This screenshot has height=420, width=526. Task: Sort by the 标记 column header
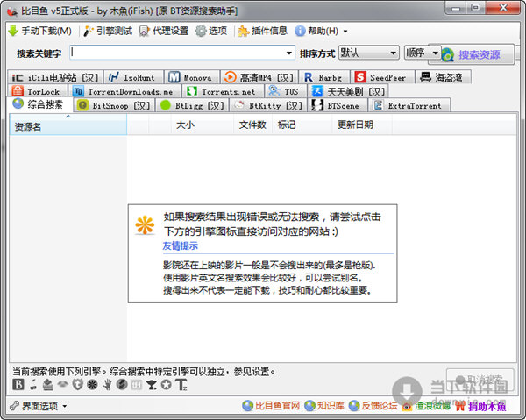tap(302, 125)
